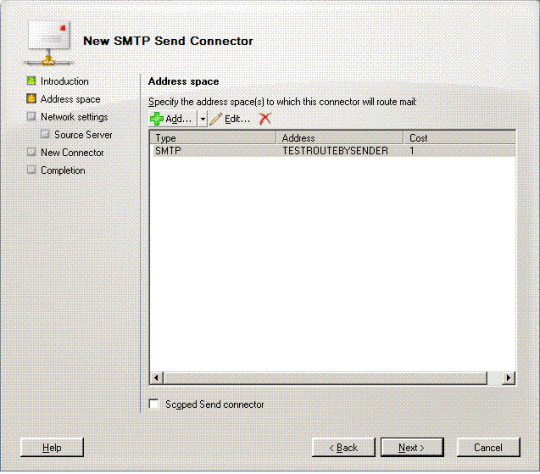Viewport: 540px width, 474px height.
Task: Click the yellow Address space step indicator
Action: [x=31, y=99]
